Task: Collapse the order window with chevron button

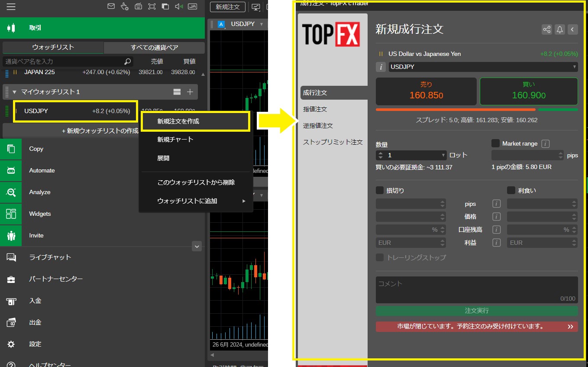Action: [572, 29]
